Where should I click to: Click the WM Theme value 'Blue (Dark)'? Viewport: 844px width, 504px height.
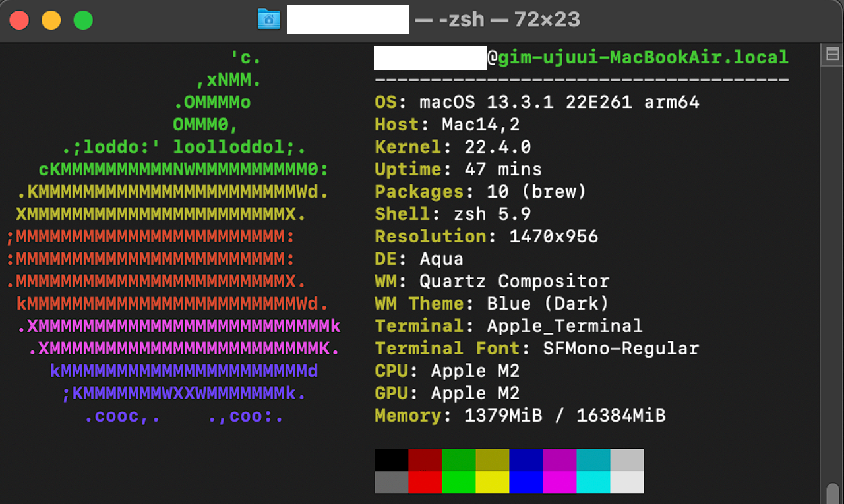548,304
